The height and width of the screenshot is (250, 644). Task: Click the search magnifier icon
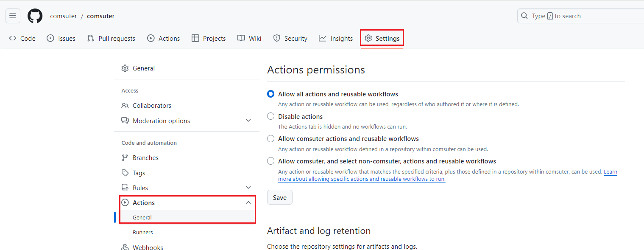pyautogui.click(x=524, y=16)
